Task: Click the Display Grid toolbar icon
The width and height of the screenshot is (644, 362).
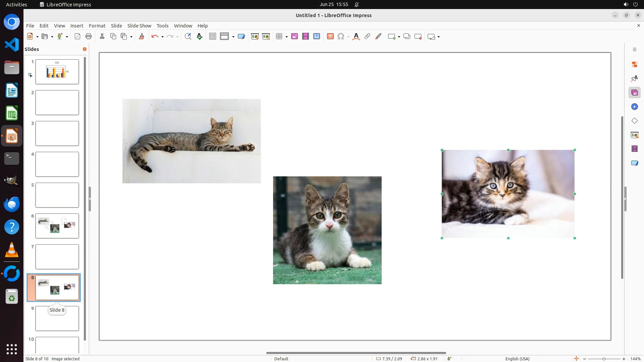Action: [x=212, y=37]
